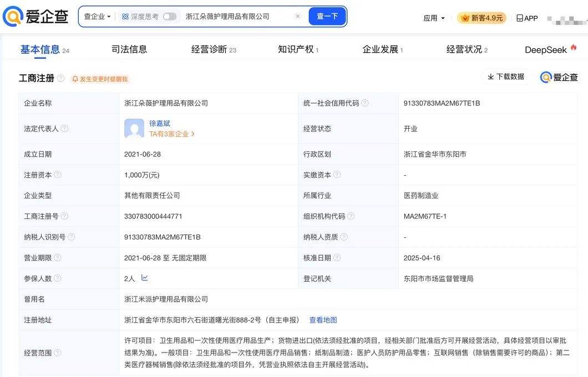The width and height of the screenshot is (588, 377).
Task: Click the bell icon beside 发生变更时提醒我
Action: coord(75,78)
